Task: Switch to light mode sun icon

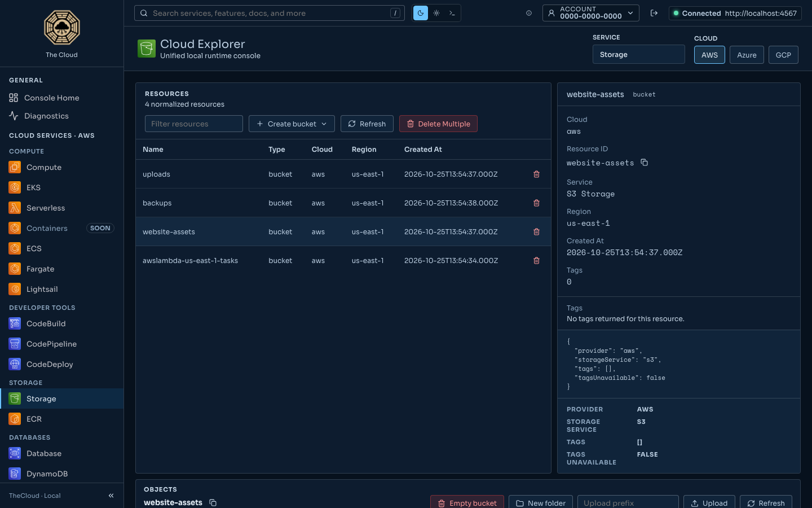Action: click(x=436, y=13)
